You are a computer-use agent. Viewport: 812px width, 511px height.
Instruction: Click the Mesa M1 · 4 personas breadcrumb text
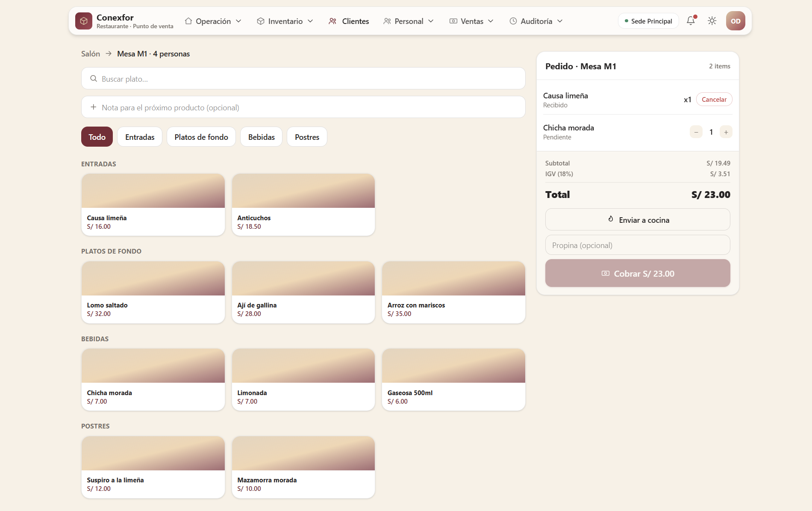(x=153, y=54)
